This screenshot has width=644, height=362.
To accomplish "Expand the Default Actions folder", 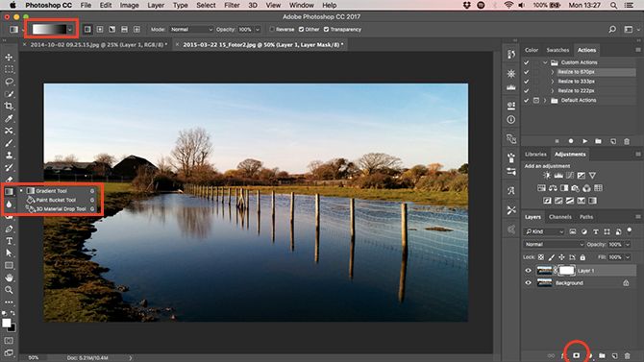I will (x=545, y=100).
